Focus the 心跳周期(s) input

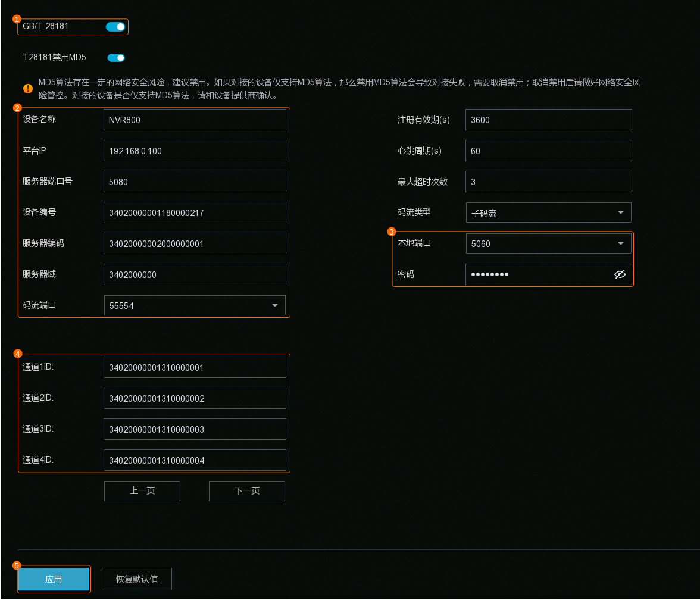point(548,151)
